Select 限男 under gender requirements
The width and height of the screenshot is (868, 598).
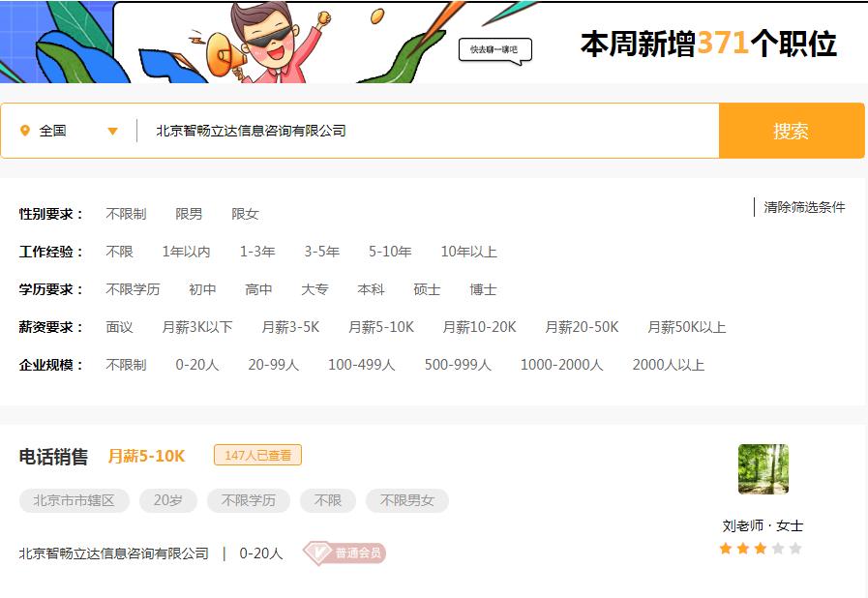(190, 213)
